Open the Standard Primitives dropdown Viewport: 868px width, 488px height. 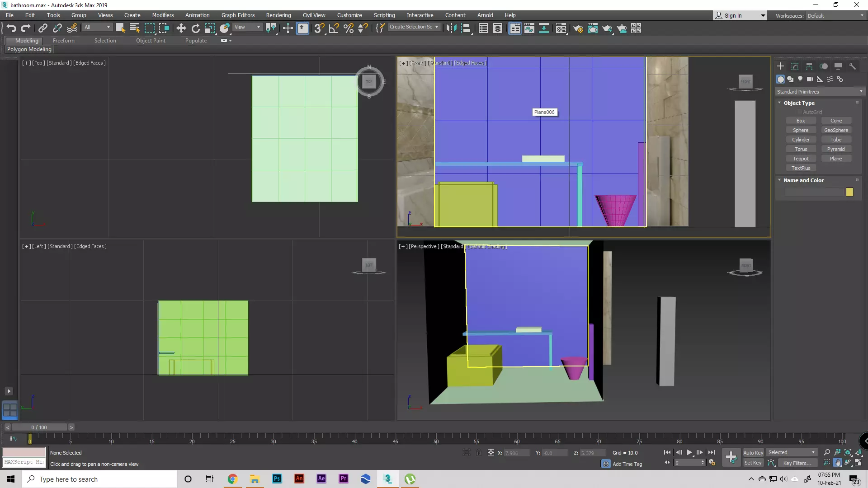pos(819,92)
